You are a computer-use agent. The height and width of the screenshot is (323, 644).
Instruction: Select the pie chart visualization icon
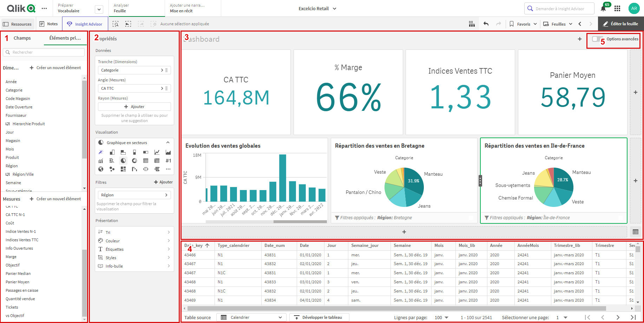[123, 161]
